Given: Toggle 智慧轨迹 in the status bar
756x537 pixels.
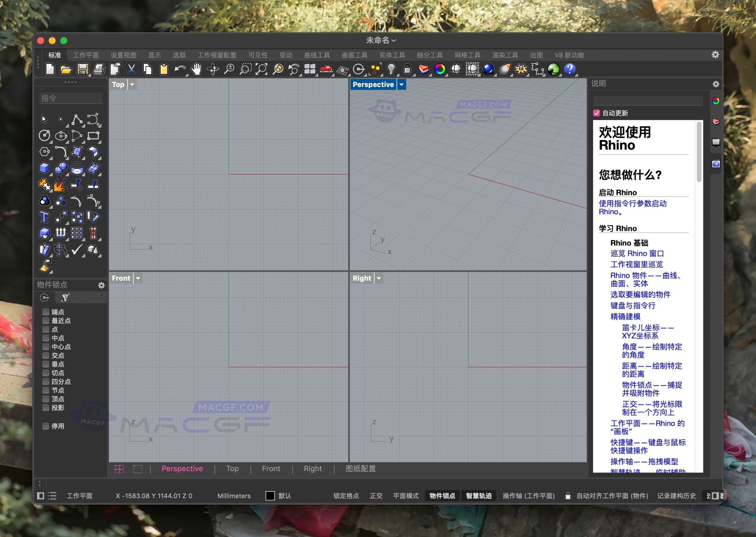Looking at the screenshot, I should [478, 496].
